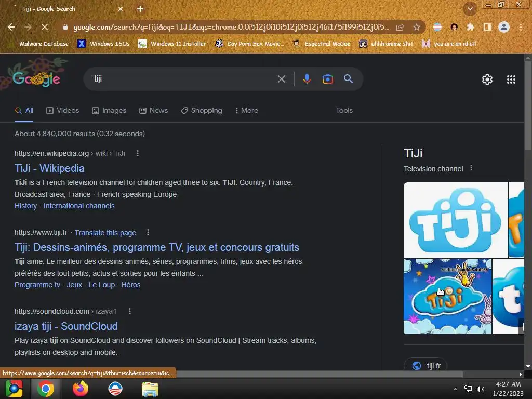Close the 'tiji - Google Search' tab
Screen dimensions: 532x399
pos(121,9)
